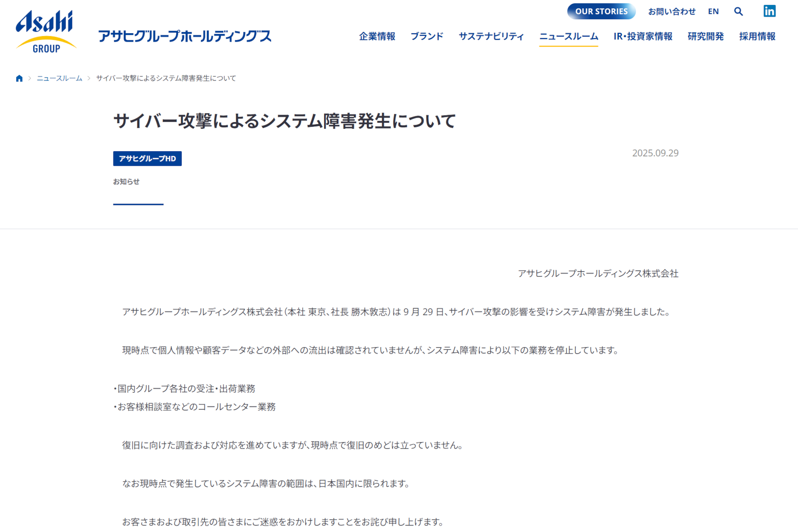Open the 採用情報 menu
This screenshot has height=532, width=798.
click(757, 37)
